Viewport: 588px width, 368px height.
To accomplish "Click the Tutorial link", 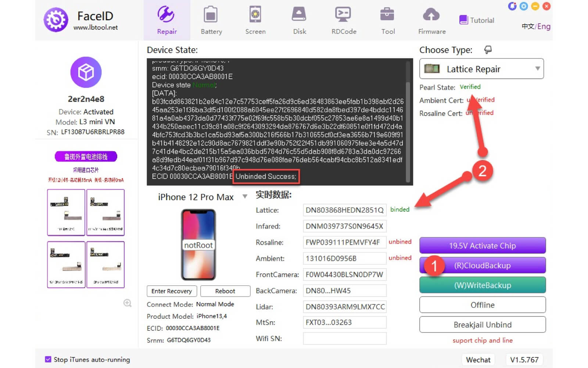I will pos(482,20).
